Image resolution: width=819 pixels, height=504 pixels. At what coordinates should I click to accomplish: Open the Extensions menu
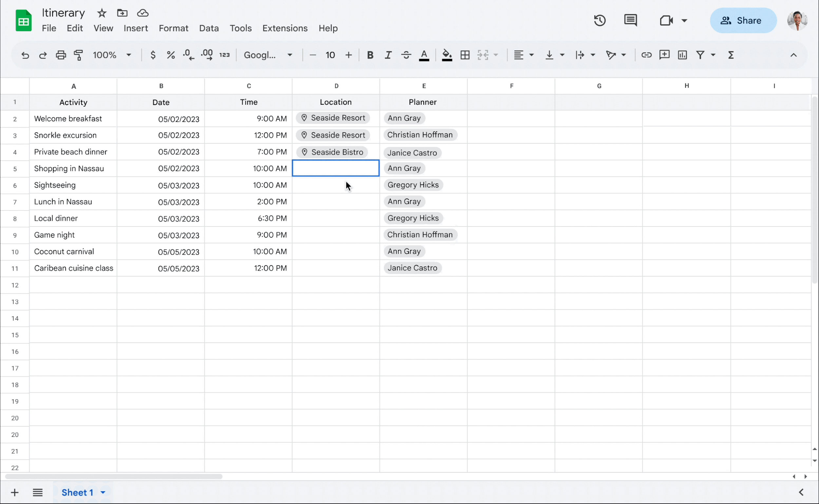(285, 28)
